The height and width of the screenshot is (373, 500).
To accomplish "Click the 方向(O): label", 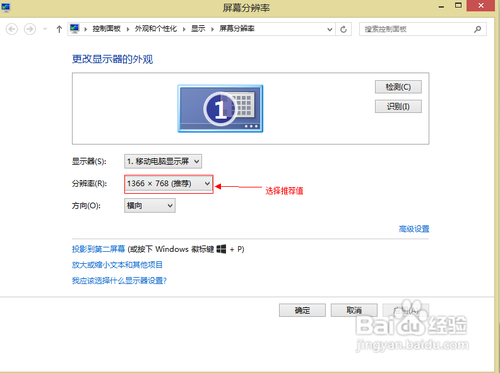I will [x=86, y=206].
